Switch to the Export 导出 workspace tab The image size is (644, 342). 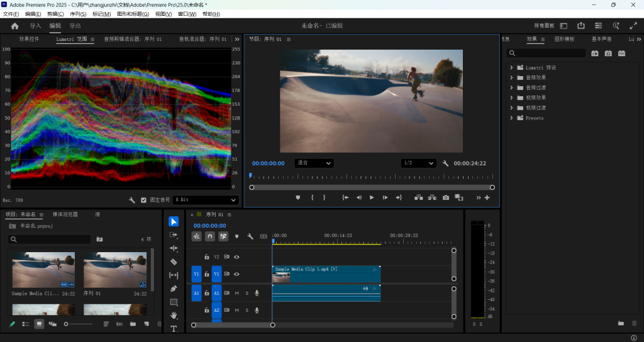pos(75,26)
